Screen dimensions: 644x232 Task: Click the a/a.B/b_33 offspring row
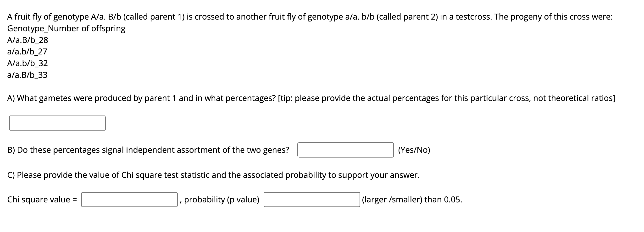point(27,75)
